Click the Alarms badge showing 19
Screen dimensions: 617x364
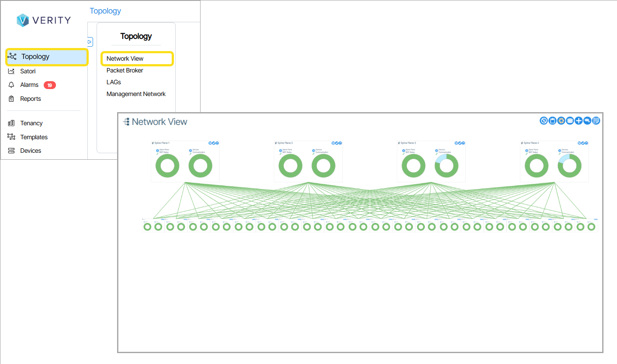click(50, 85)
